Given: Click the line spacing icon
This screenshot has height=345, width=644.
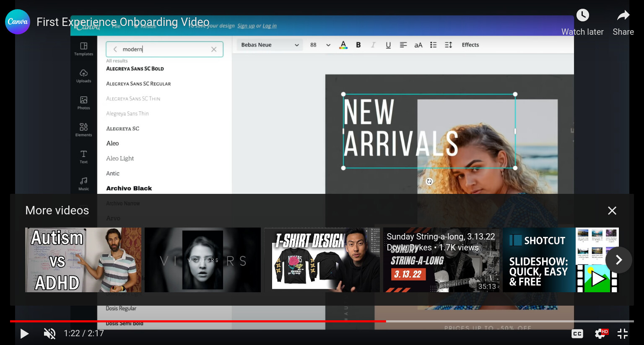Looking at the screenshot, I should point(448,45).
